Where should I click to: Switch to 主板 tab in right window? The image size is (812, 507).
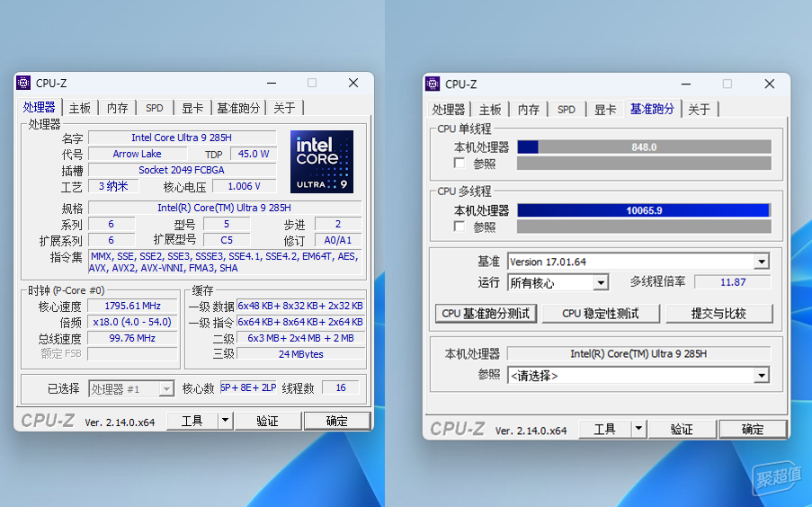490,110
